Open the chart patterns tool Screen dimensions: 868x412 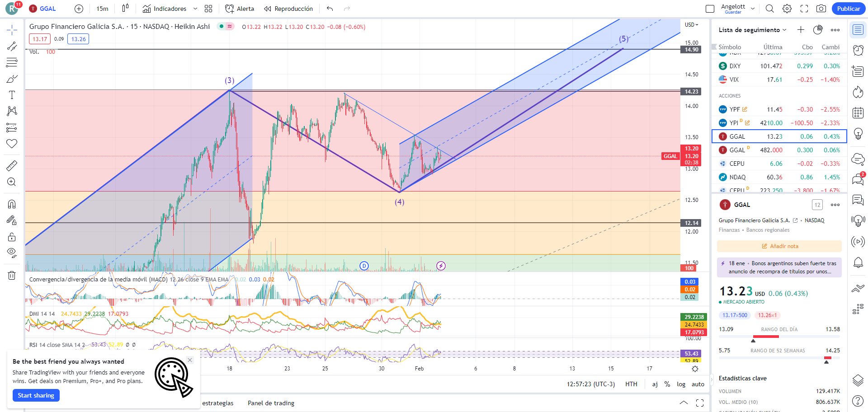12,111
